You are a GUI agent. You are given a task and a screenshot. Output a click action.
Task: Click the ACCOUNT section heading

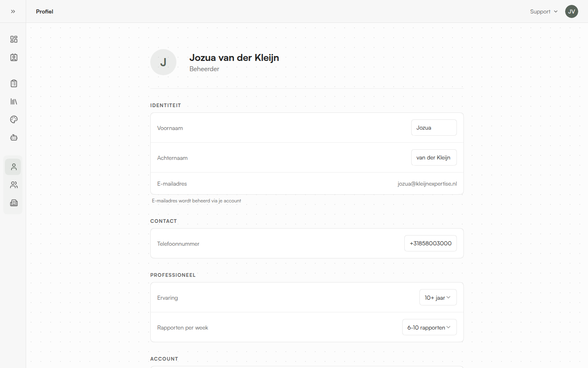pos(164,359)
